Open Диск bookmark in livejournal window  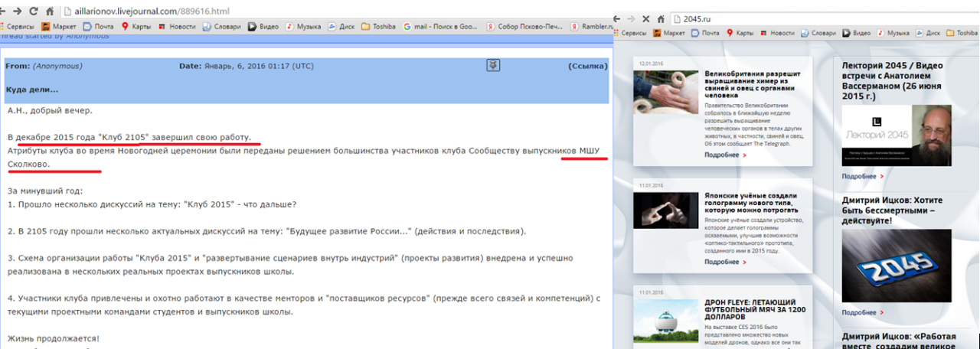click(x=341, y=25)
